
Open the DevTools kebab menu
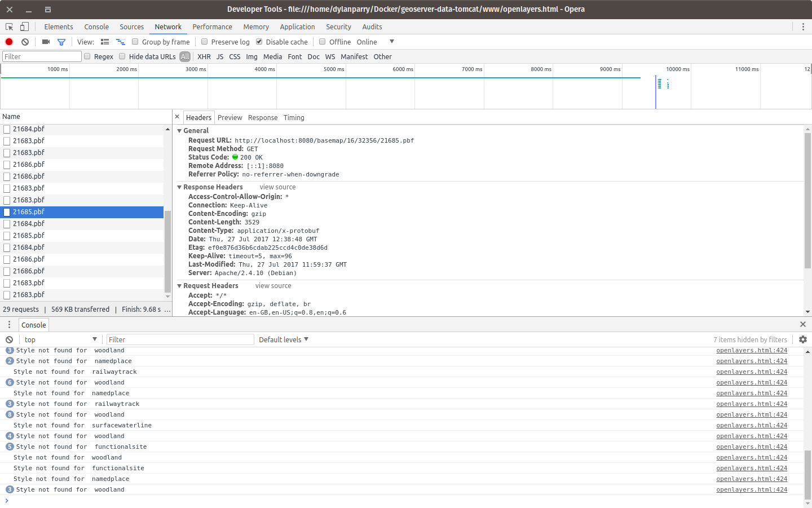click(803, 26)
